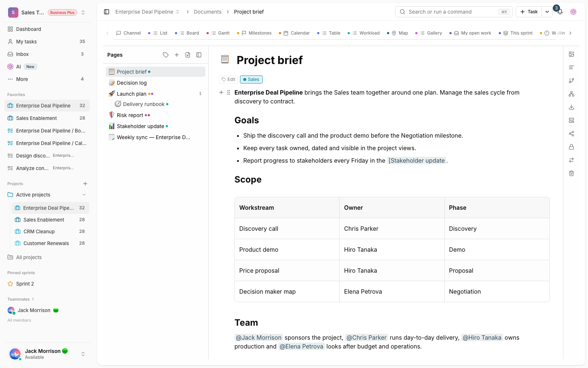Screen dimensions: 588x368
Task: Click the @Chris Parker mention
Action: (x=366, y=337)
